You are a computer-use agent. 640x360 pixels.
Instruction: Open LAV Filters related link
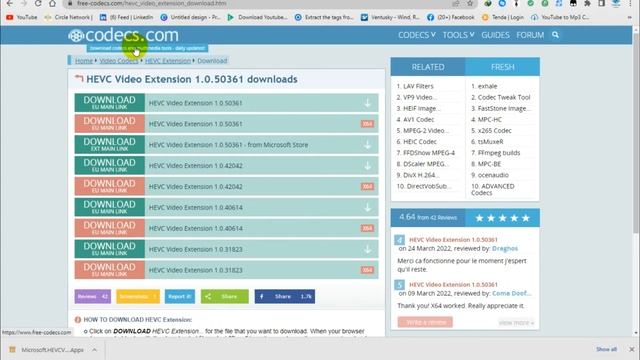tap(418, 87)
